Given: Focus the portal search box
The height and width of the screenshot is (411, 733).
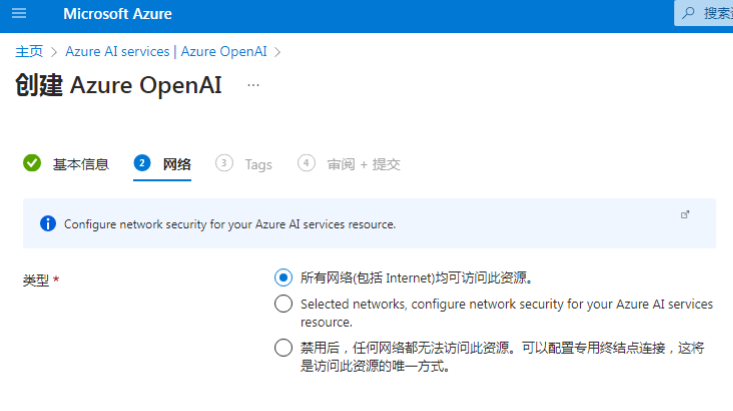Looking at the screenshot, I should [x=704, y=13].
